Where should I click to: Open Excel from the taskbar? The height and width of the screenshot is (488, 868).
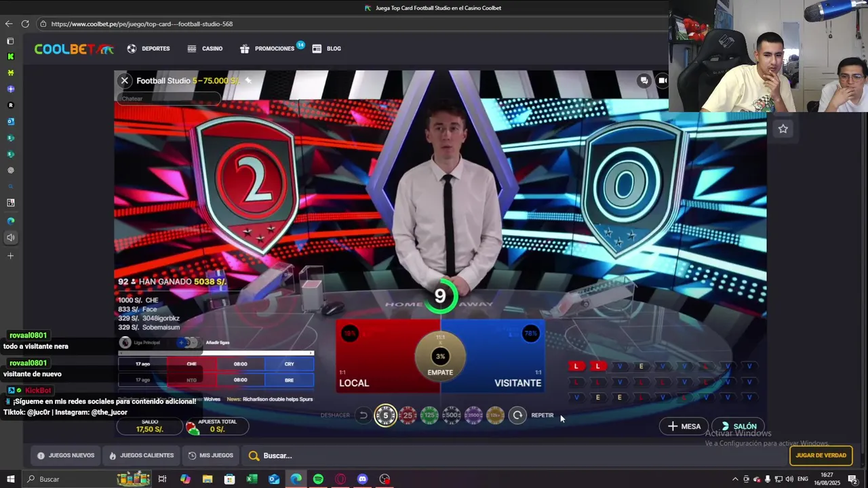252,479
